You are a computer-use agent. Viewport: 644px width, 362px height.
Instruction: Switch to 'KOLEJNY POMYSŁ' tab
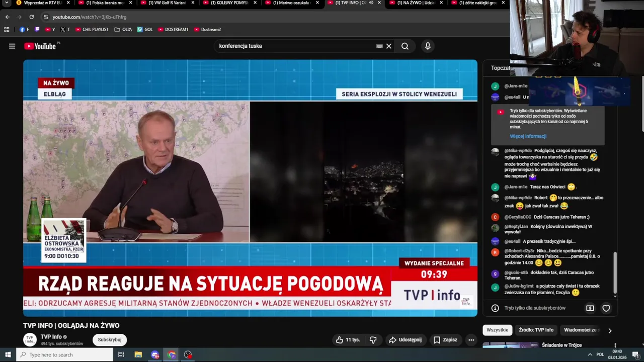(229, 3)
